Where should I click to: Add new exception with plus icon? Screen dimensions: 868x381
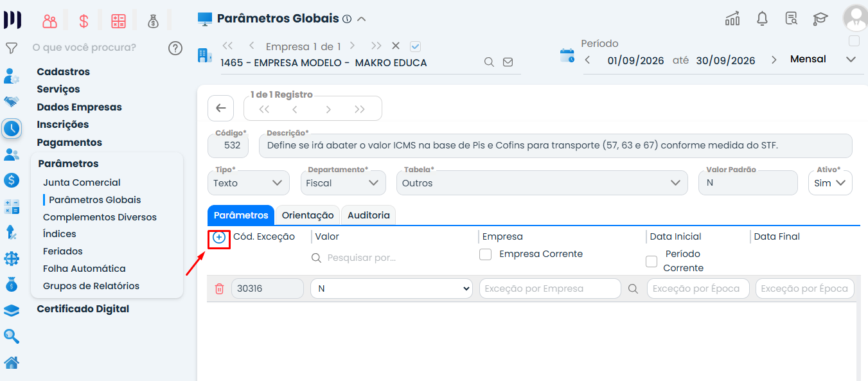point(219,238)
